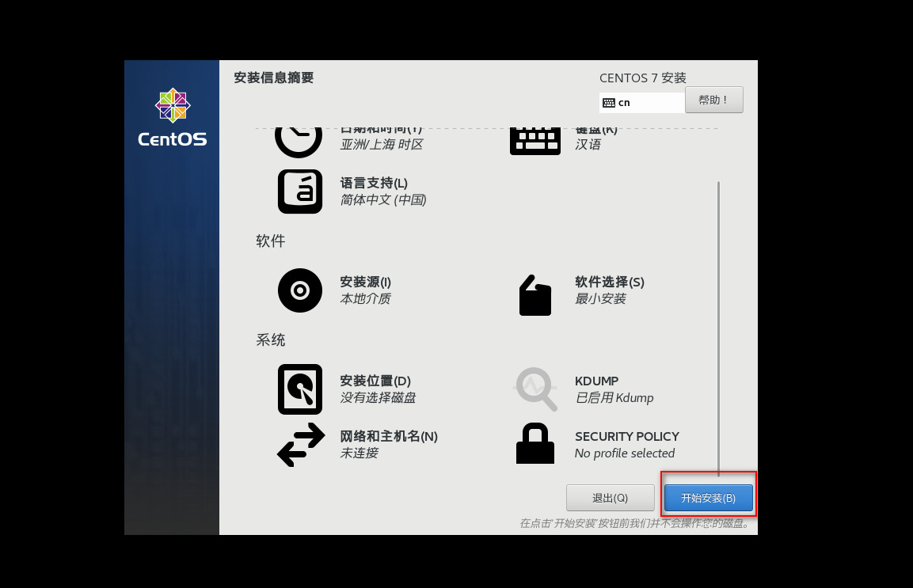Open the date and time clock icon
The height and width of the screenshot is (588, 913).
pyautogui.click(x=299, y=142)
